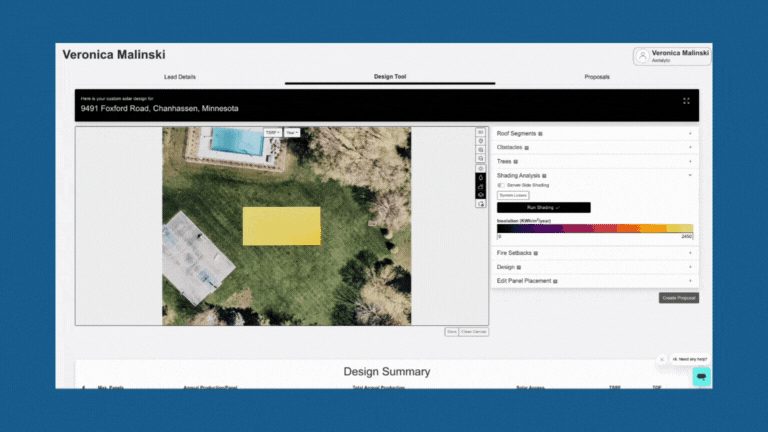Toggle Server-Side Shading switch
This screenshot has width=768, height=432.
point(501,185)
